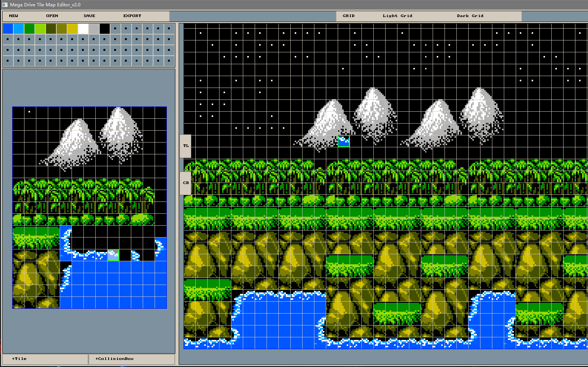Choose the black palette swatch

(x=105, y=29)
